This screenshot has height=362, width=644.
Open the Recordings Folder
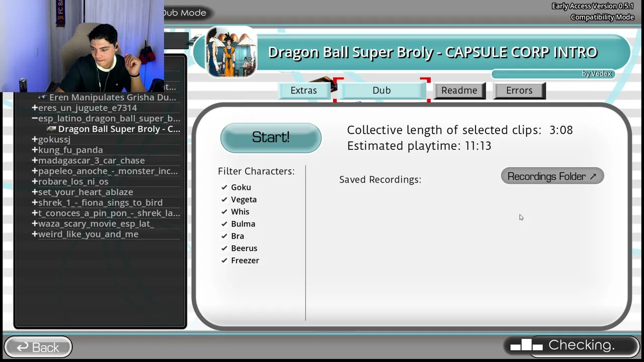pos(552,176)
